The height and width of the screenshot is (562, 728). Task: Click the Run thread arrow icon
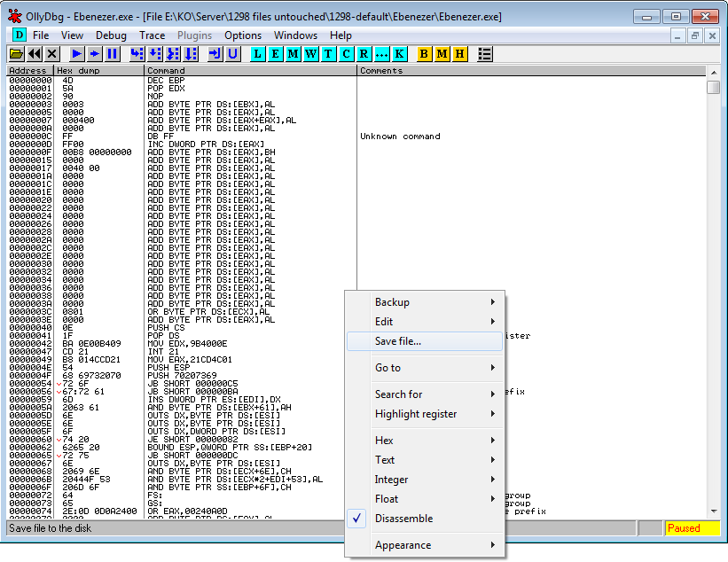[95, 54]
